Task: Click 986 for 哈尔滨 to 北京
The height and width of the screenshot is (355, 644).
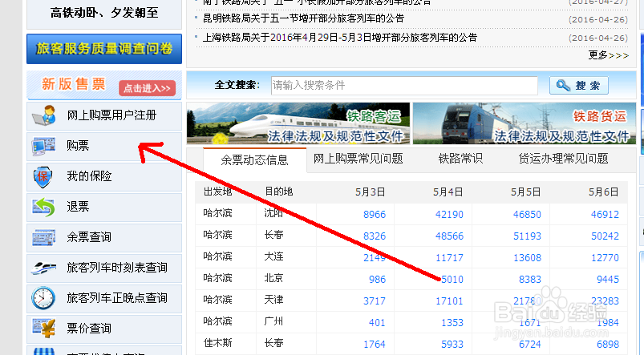Action: coord(378,280)
